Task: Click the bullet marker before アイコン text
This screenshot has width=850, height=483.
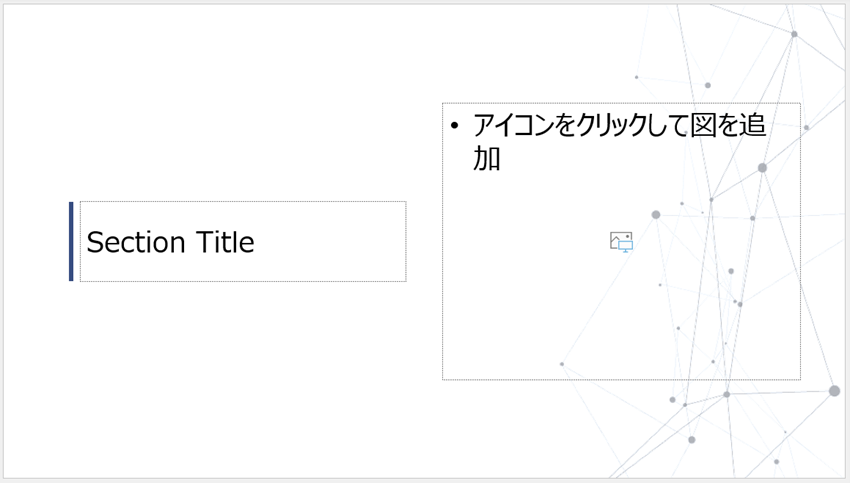Action: [x=455, y=127]
